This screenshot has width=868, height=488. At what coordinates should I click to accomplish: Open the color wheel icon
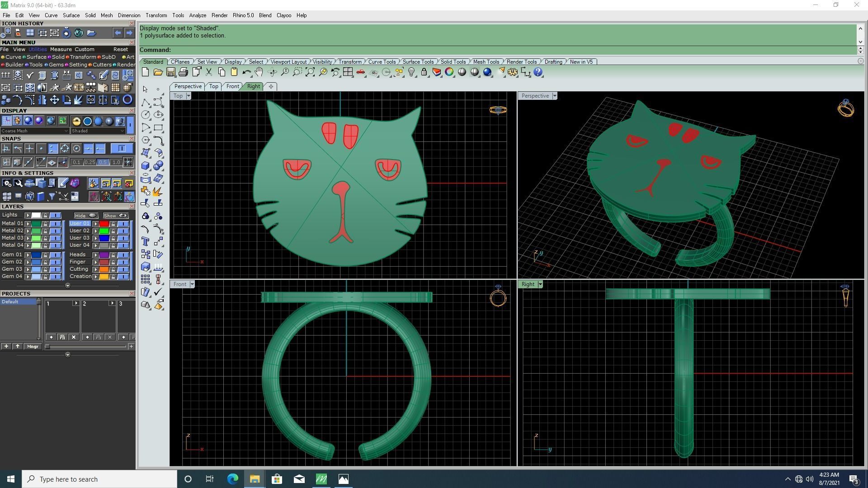449,72
